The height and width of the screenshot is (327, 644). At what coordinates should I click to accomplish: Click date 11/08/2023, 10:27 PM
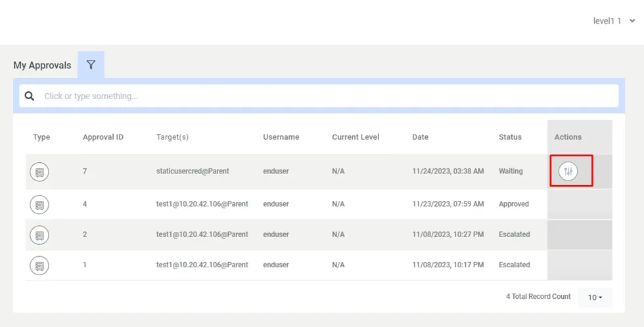tap(448, 234)
